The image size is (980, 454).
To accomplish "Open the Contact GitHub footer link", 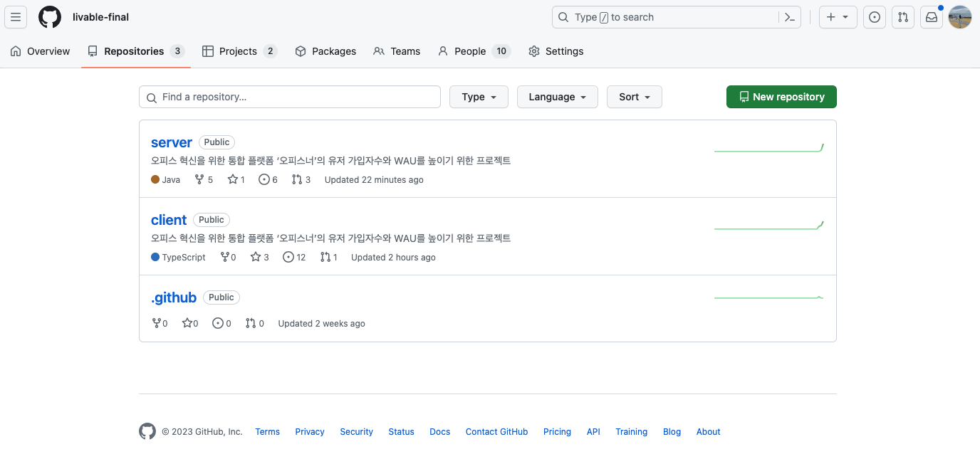I will click(497, 432).
